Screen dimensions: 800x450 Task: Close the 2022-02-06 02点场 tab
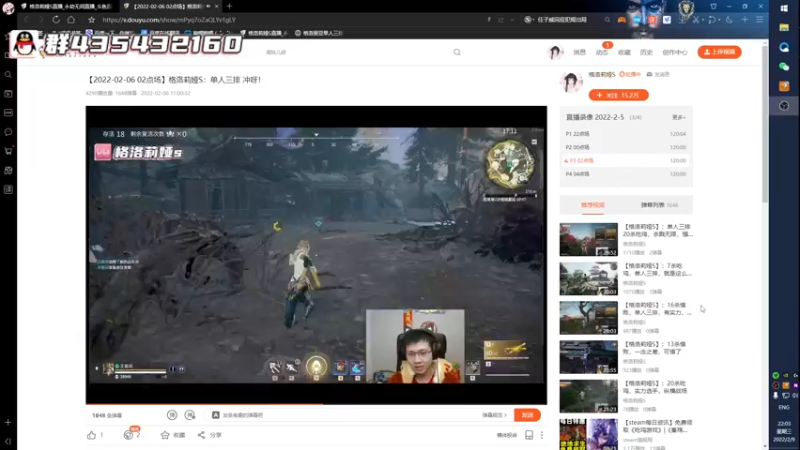tap(217, 6)
